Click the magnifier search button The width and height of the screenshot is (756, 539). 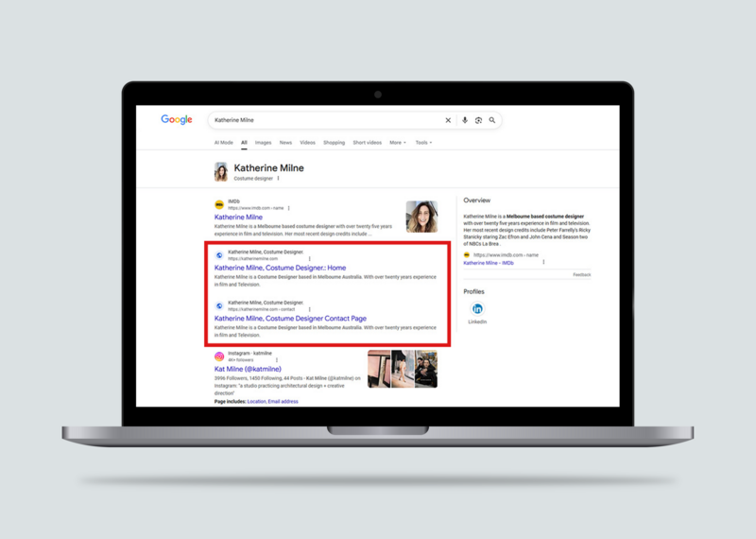coord(492,121)
